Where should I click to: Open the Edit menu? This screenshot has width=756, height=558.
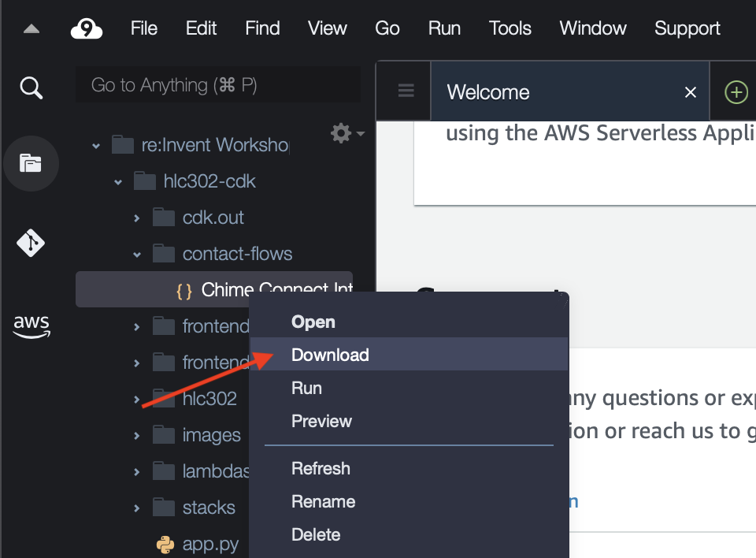click(201, 28)
